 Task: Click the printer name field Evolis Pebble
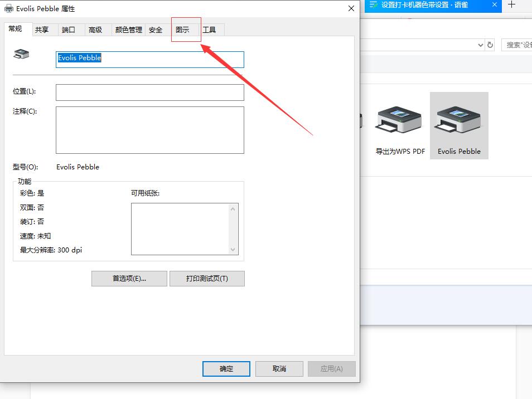coord(150,60)
